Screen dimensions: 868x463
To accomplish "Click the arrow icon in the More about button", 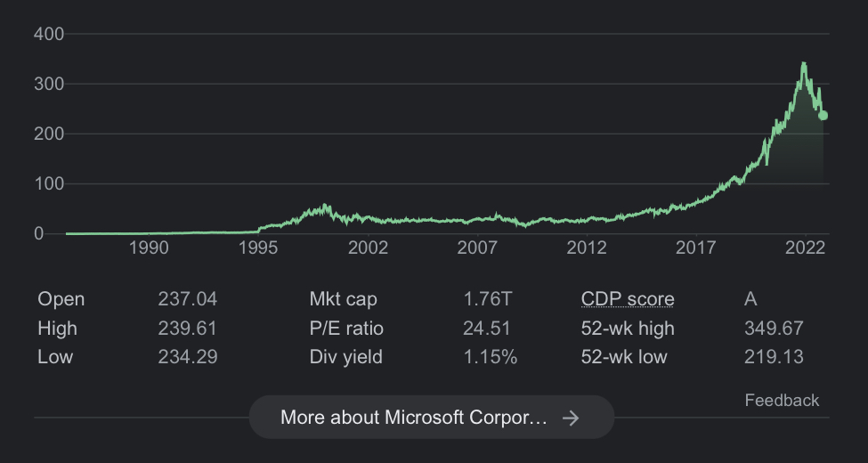I will click(572, 418).
